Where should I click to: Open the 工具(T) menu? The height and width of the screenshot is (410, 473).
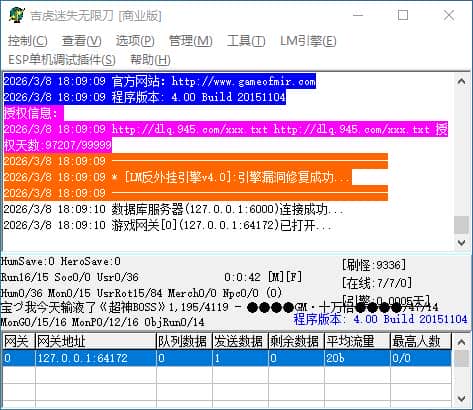(x=246, y=41)
